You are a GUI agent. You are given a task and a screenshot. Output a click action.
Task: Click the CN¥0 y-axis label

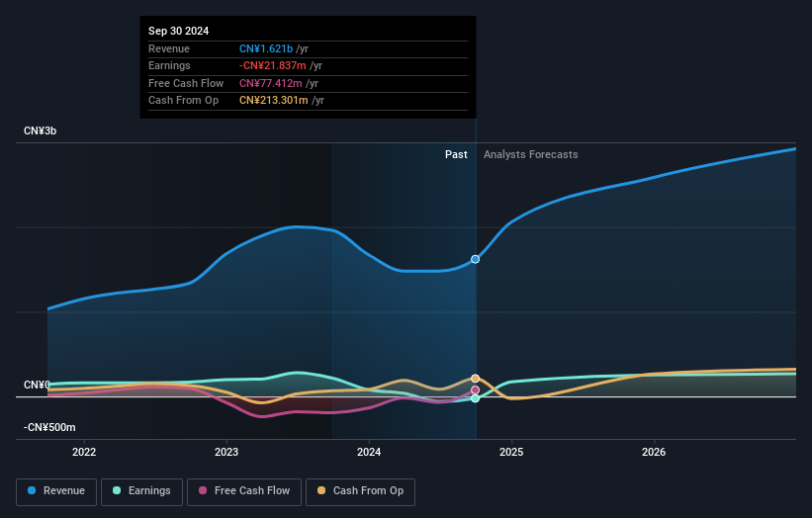pos(37,385)
